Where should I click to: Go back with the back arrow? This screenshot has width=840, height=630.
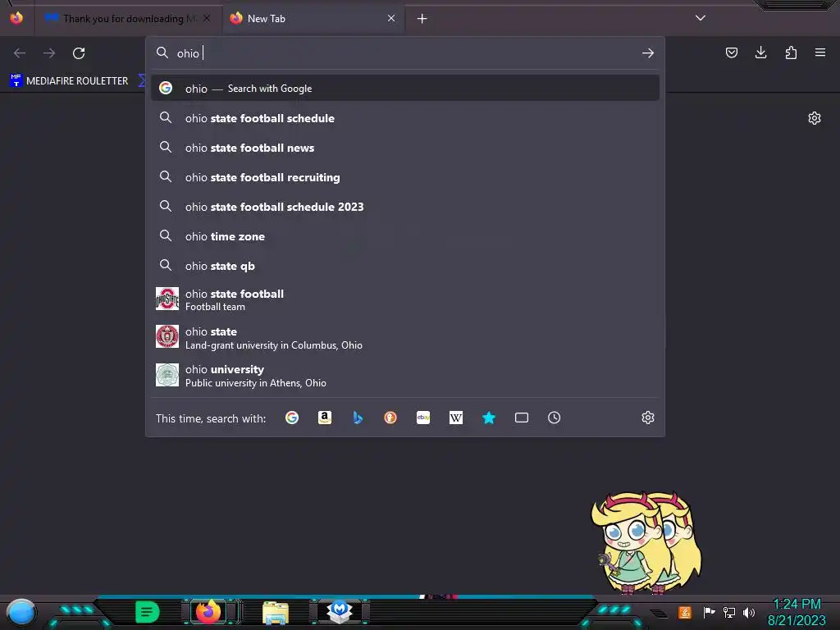(x=20, y=53)
